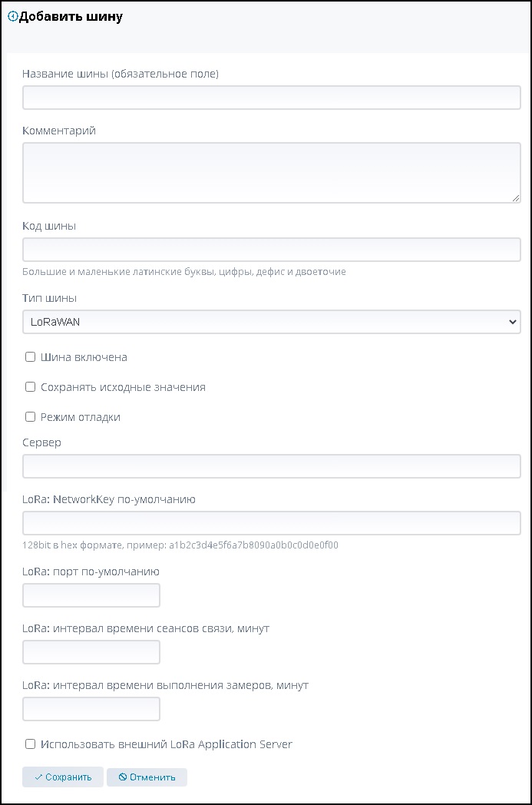Open the Тип шины LoRaWAN dropdown
Viewport: 532px width, 805px height.
pyautogui.click(x=272, y=322)
